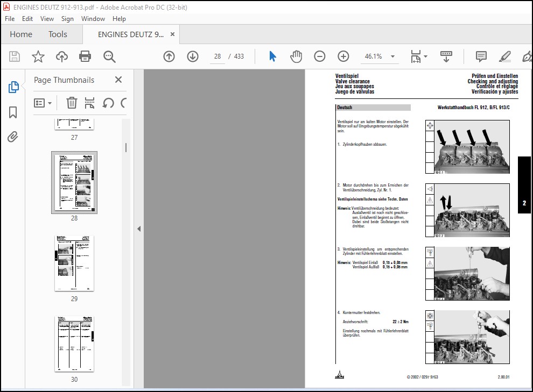Open the Bookmarks sidebar icon
533x392 pixels.
tap(13, 112)
